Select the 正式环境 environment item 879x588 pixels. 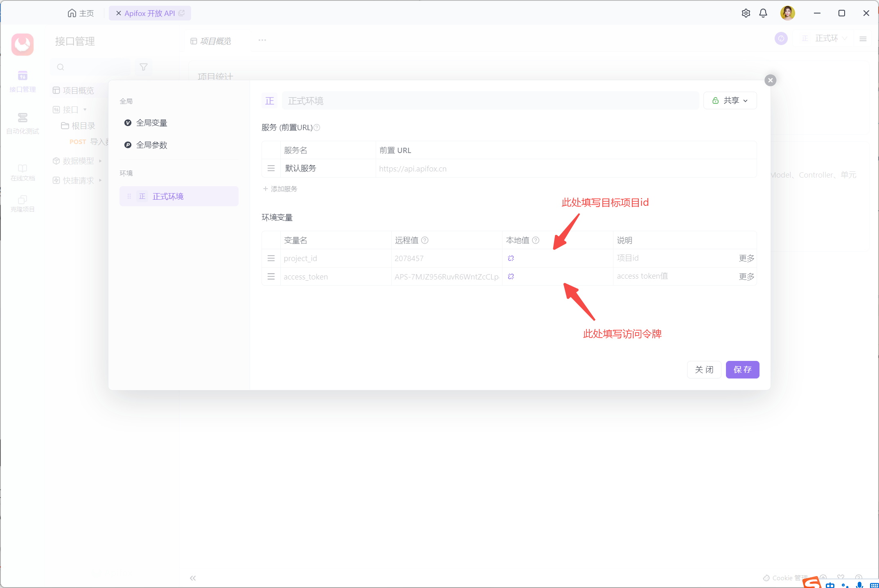coord(168,196)
